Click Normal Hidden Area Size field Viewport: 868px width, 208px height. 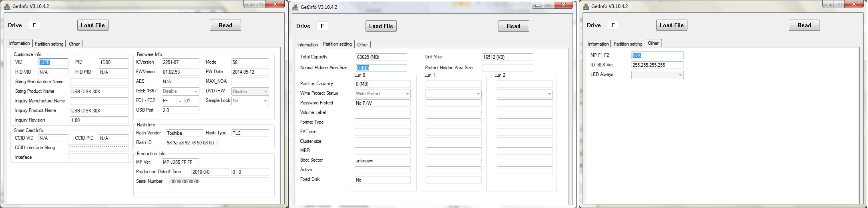point(381,68)
